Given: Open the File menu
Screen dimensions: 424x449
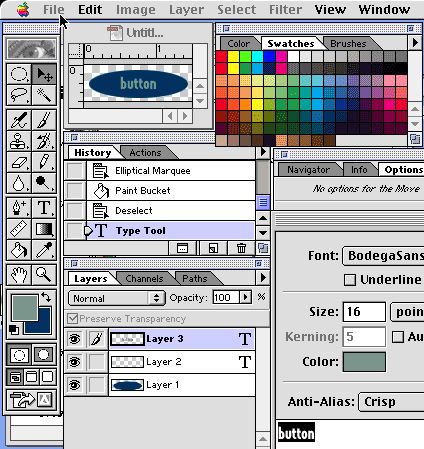Looking at the screenshot, I should click(53, 10).
